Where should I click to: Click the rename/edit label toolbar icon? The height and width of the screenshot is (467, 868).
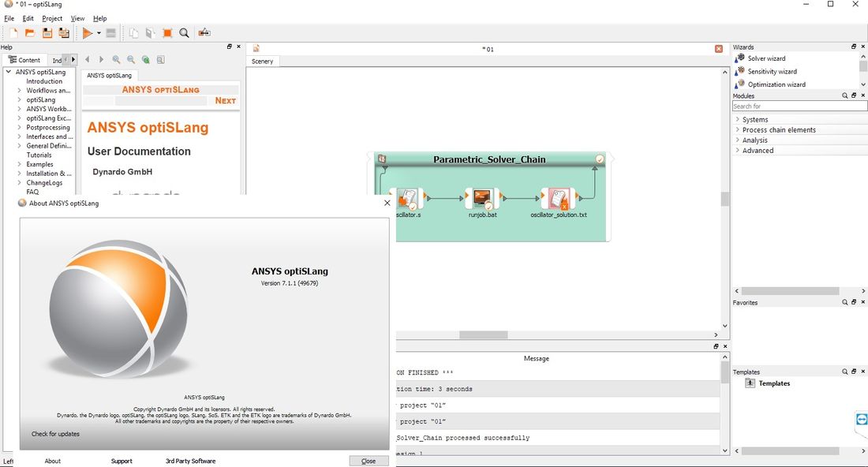tap(204, 32)
